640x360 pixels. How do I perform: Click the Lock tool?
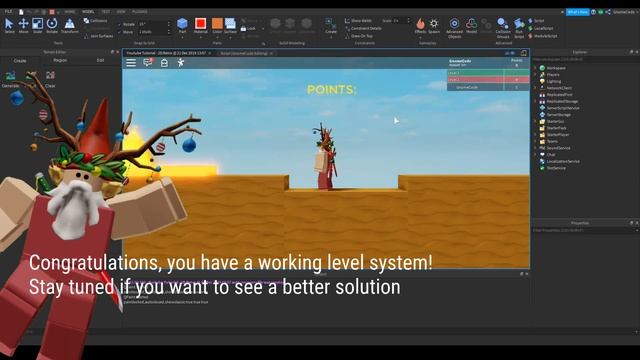248,29
